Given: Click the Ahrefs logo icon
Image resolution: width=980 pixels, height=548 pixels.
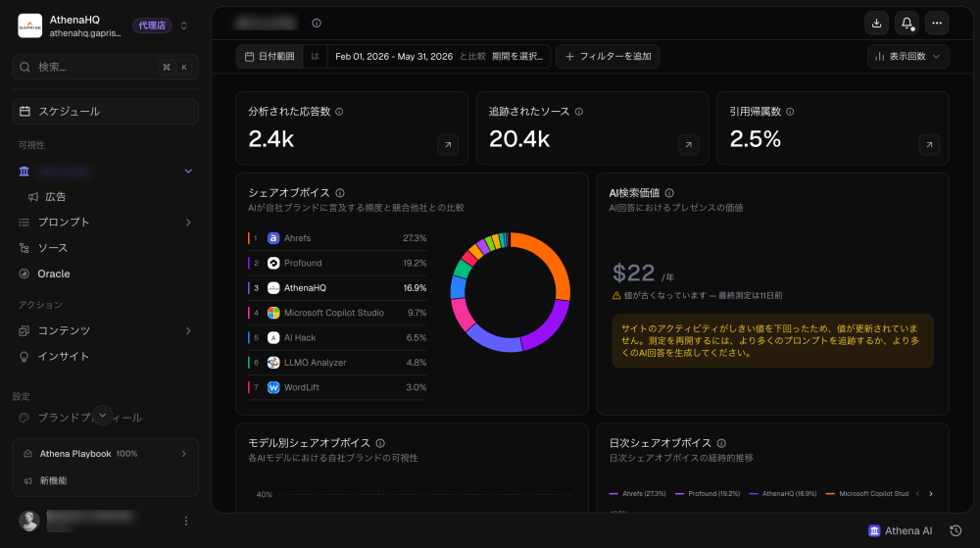Looking at the screenshot, I should tap(273, 238).
